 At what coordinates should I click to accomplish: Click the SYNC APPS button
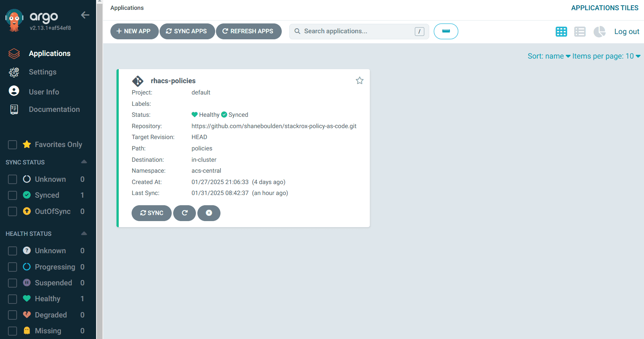187,31
